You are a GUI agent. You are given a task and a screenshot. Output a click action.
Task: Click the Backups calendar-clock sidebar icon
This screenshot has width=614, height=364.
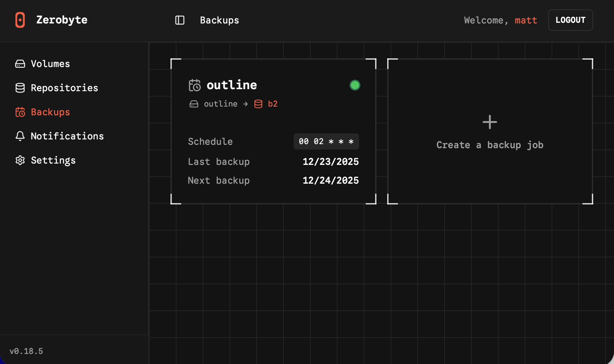20,112
